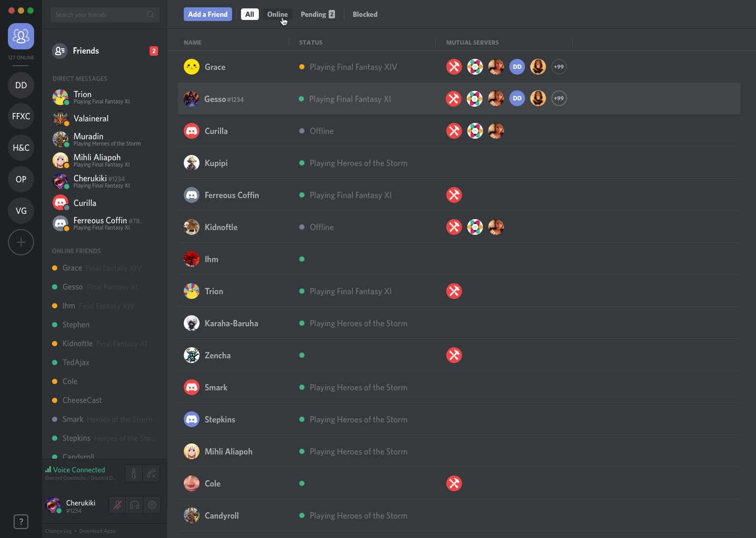756x538 pixels.
Task: Open DD mutual server in Grace's row
Action: coord(517,67)
